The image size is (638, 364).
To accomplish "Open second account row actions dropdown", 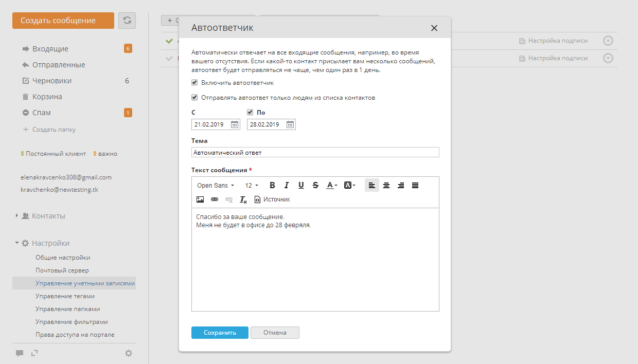I will click(608, 58).
